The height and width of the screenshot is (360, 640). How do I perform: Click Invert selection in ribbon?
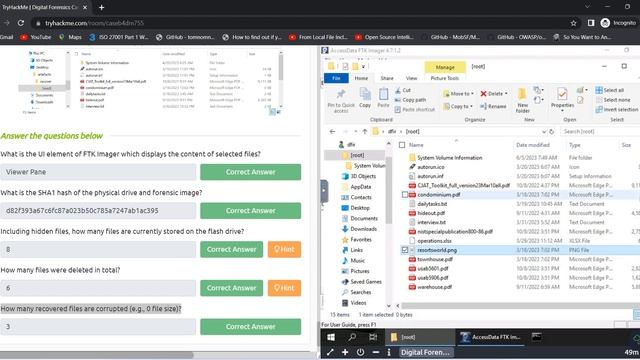coord(616,109)
